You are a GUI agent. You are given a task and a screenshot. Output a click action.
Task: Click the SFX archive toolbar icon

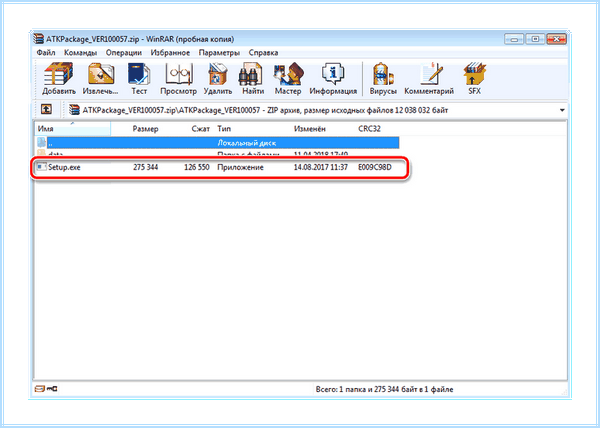click(474, 79)
